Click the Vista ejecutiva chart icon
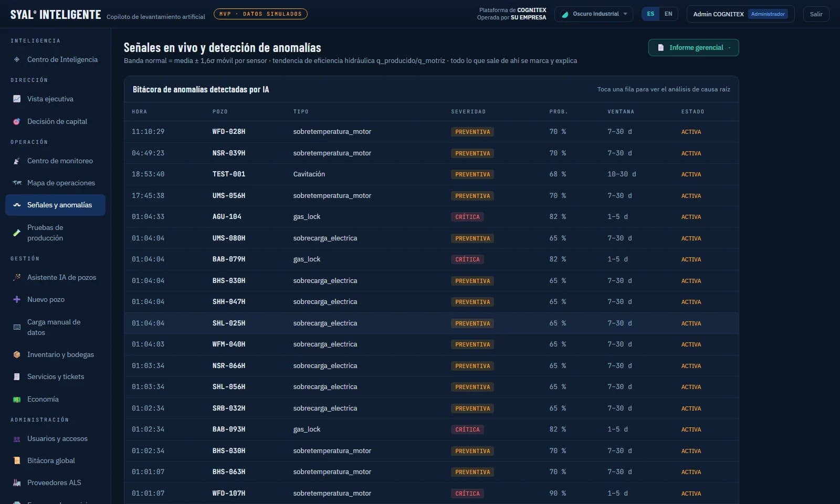The height and width of the screenshot is (504, 840). coord(17,99)
